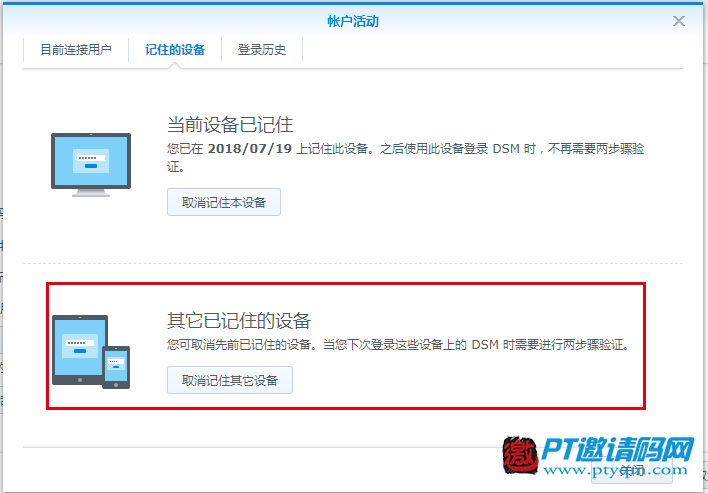
Task: Click the 当前设备已记住 heading
Action: pyautogui.click(x=230, y=125)
